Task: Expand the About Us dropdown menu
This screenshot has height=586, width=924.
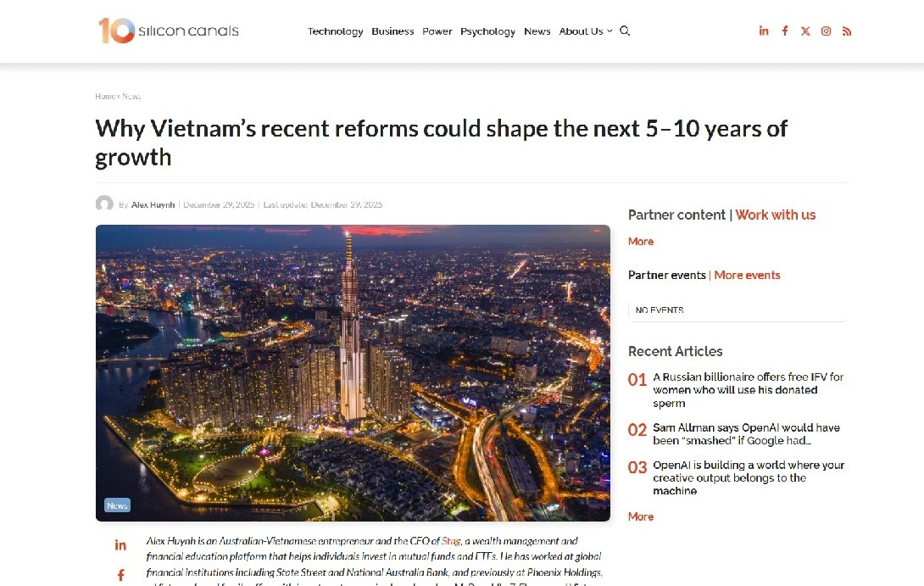Action: [x=585, y=31]
